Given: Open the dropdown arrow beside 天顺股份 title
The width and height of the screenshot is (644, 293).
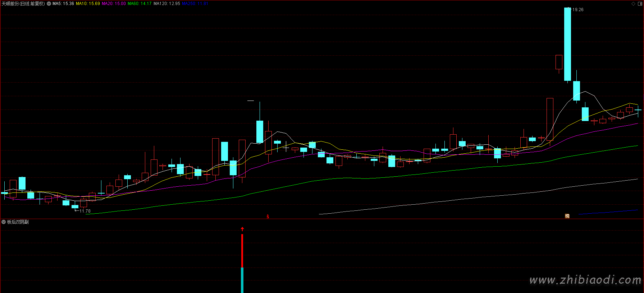Looking at the screenshot, I should click(49, 4).
